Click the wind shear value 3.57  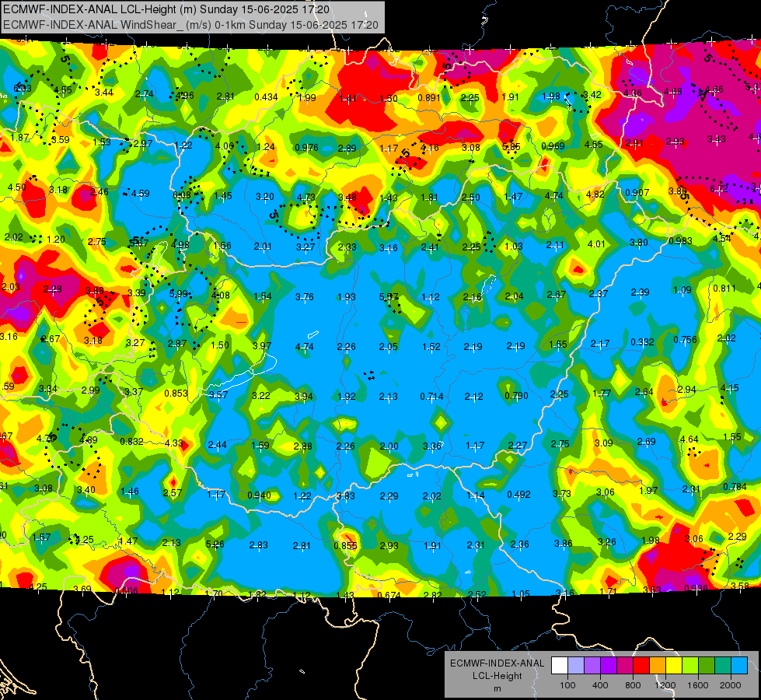(218, 394)
